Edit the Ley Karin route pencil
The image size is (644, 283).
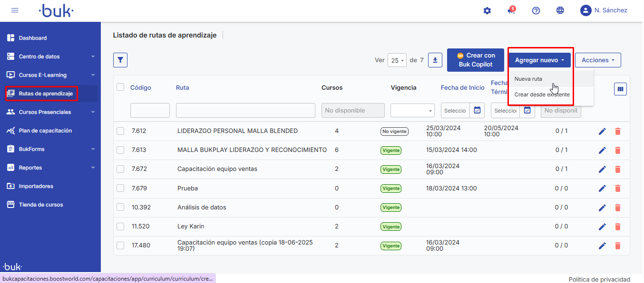[x=602, y=226]
